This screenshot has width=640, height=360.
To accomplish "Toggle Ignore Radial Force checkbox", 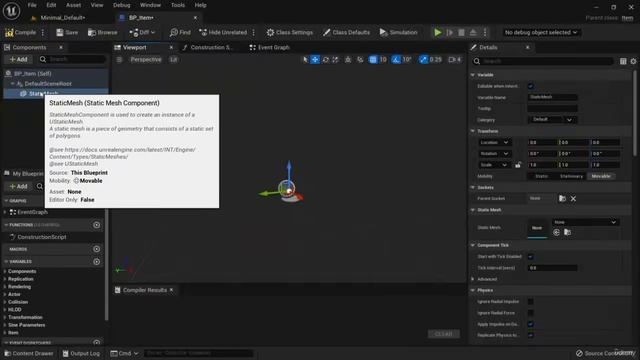I will click(x=531, y=313).
